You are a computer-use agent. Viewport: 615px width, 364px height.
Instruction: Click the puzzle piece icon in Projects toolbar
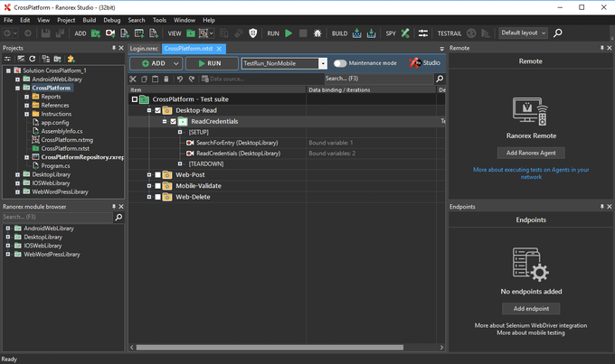[71, 59]
